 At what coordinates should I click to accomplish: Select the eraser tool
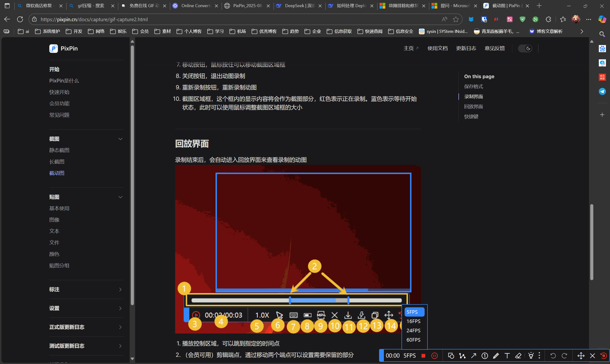coord(518,356)
